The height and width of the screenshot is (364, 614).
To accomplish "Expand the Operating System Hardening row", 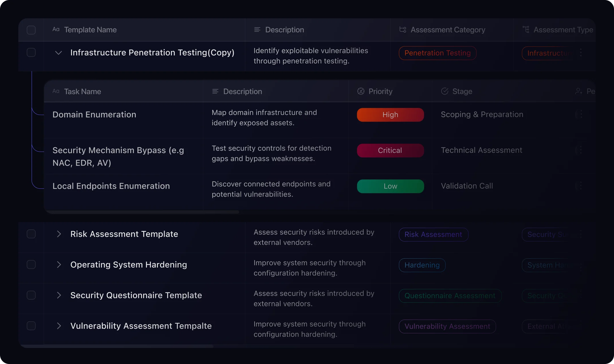I will 59,264.
